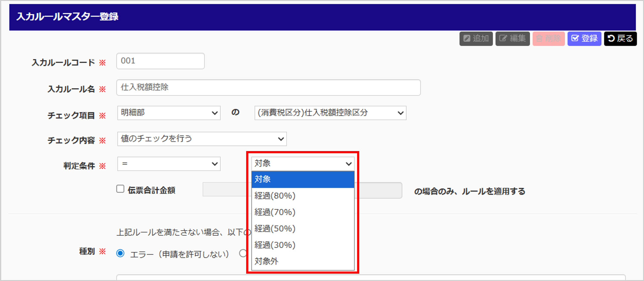Focus the 入力ルールコード field containing 001

pyautogui.click(x=160, y=61)
